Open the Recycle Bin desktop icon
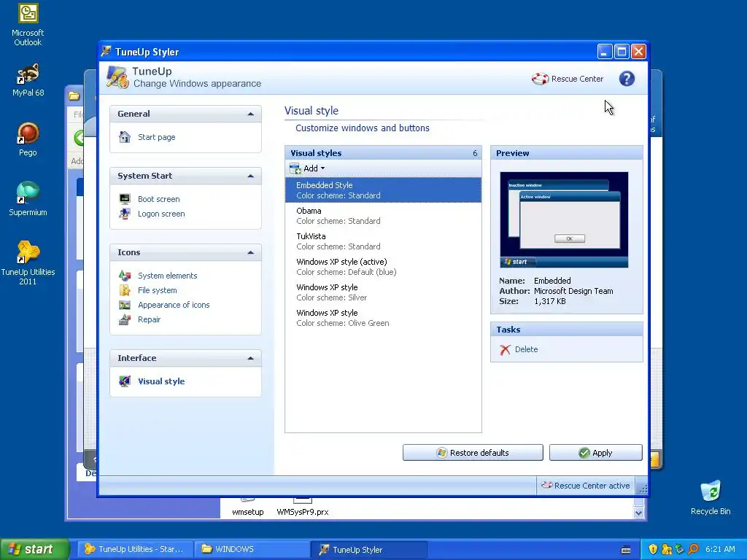 pyautogui.click(x=711, y=498)
